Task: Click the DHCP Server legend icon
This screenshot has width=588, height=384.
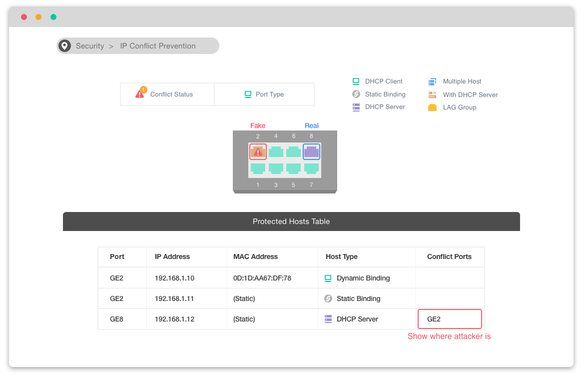Action: [356, 107]
